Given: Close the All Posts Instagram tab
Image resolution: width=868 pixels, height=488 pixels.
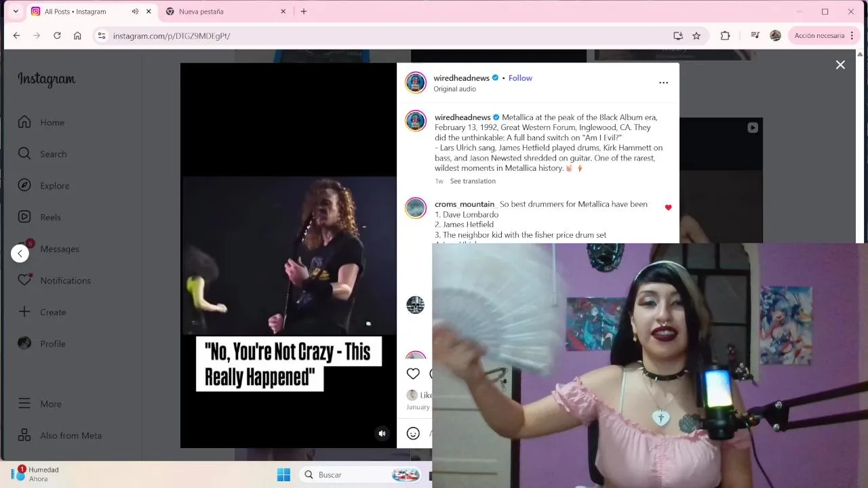Looking at the screenshot, I should tap(149, 12).
